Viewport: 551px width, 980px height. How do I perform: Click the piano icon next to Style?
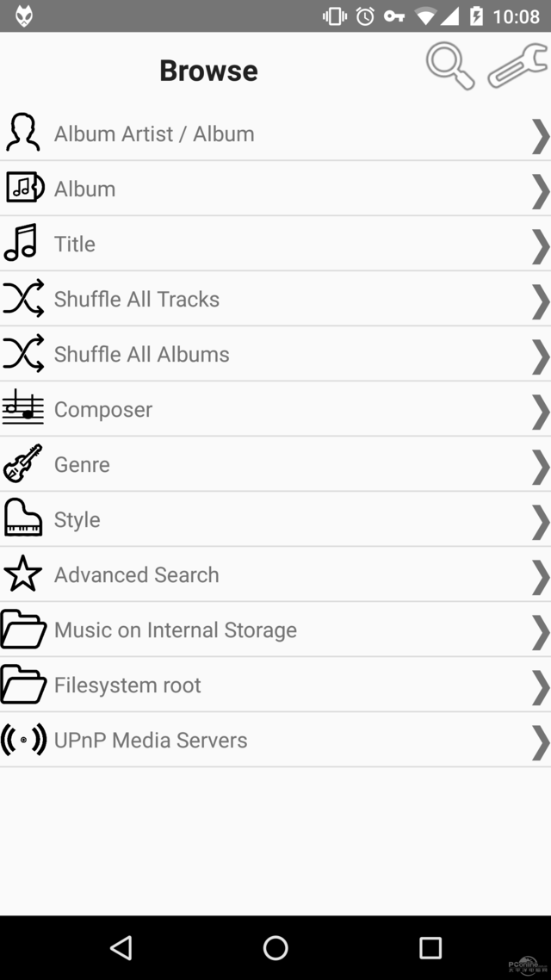tap(22, 518)
